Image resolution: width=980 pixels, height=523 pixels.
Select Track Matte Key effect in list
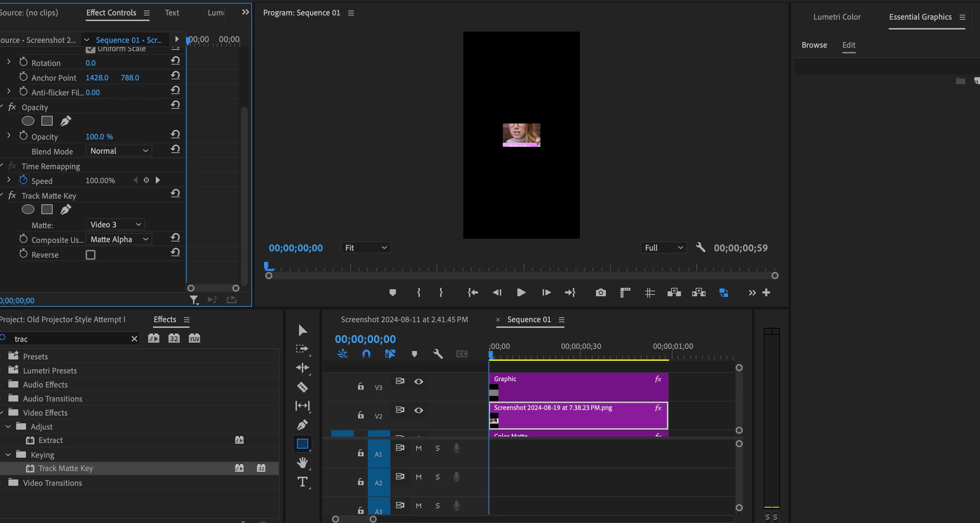point(65,468)
